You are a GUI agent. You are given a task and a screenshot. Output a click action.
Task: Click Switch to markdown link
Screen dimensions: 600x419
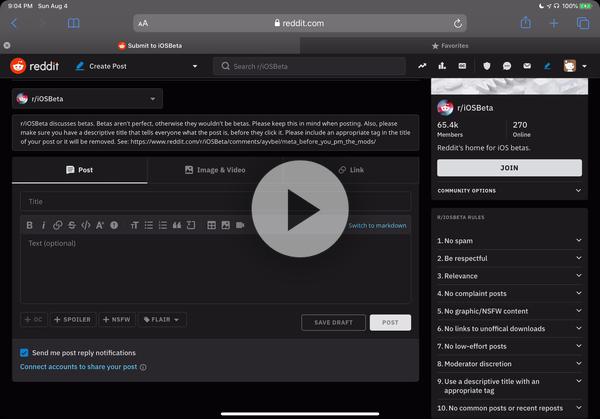[377, 226]
